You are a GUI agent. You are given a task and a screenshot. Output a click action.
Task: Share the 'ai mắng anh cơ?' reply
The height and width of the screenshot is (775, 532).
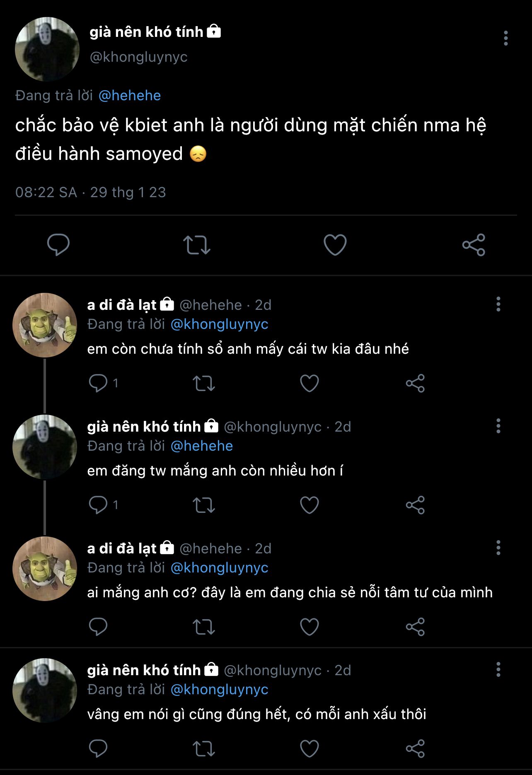click(x=415, y=627)
